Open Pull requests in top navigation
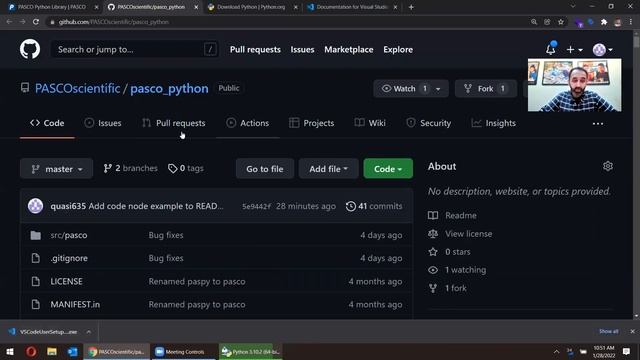This screenshot has height=360, width=640. point(255,49)
